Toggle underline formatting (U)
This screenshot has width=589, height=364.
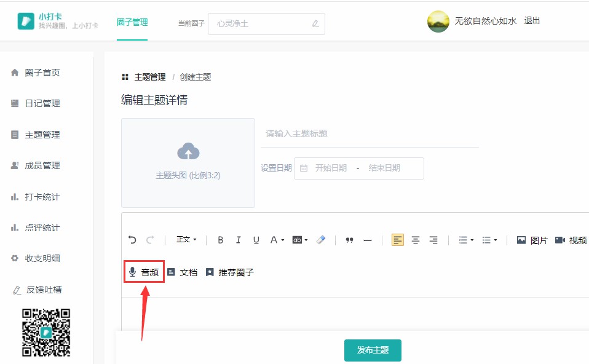[256, 240]
